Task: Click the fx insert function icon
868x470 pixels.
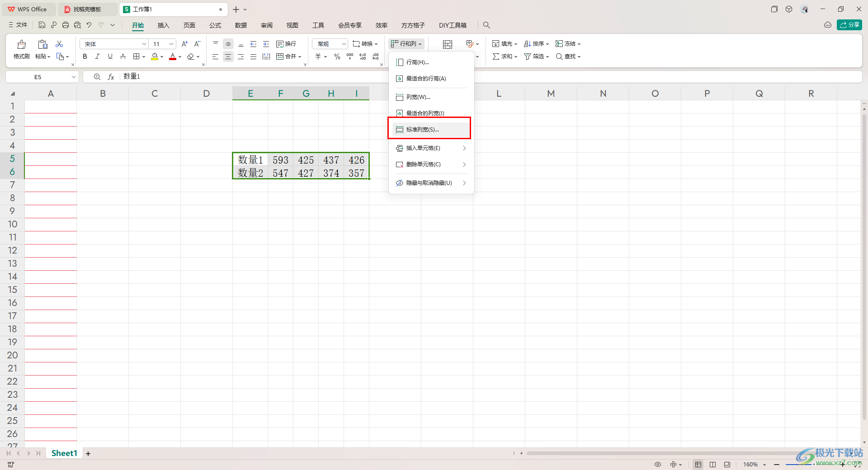Action: tap(111, 77)
